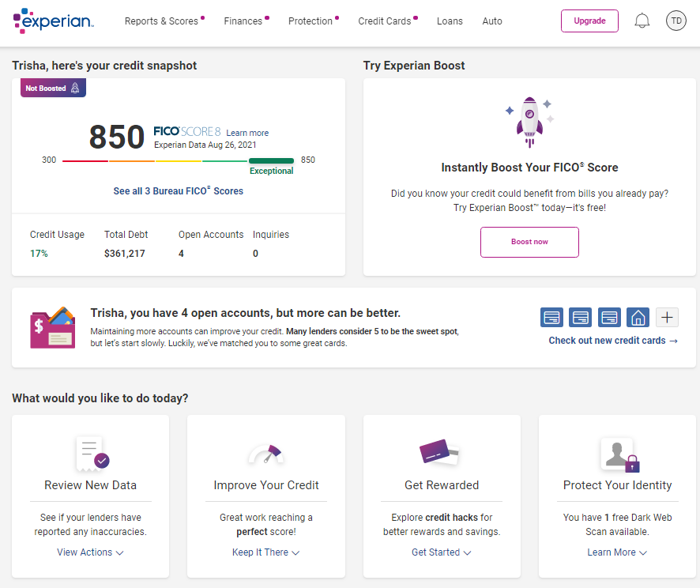
Task: Click the Improve Your Credit heading
Action: pos(266,485)
